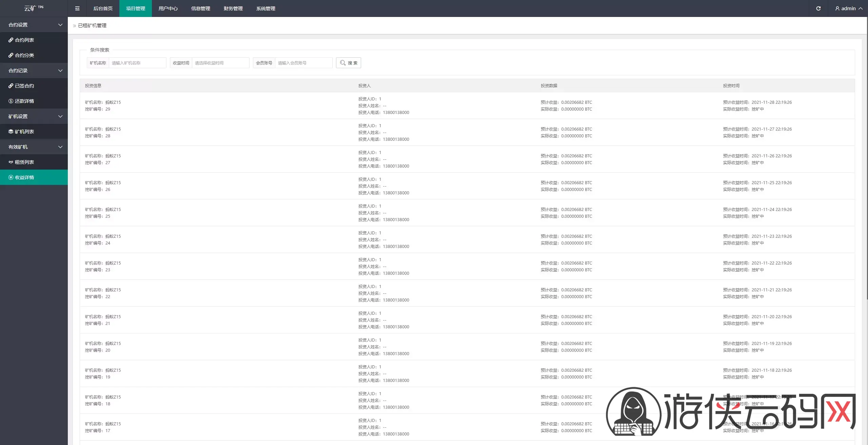Collapse the 合约记录 sidebar group
The width and height of the screenshot is (868, 445).
click(x=34, y=71)
